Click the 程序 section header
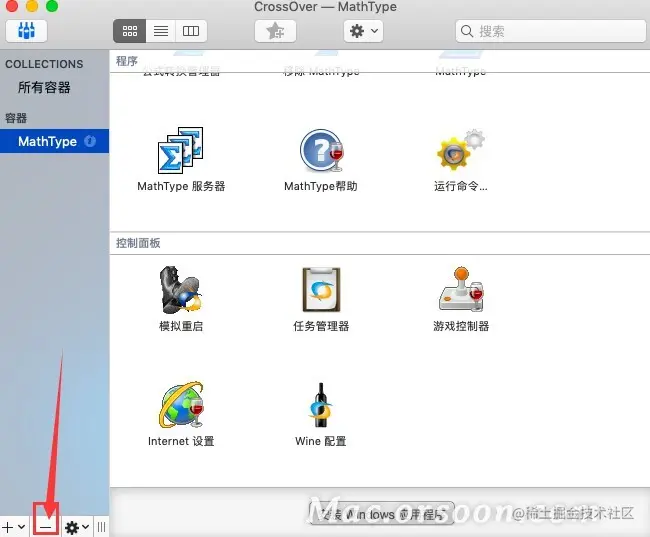Viewport: 650px width, 537px height. coord(127,61)
